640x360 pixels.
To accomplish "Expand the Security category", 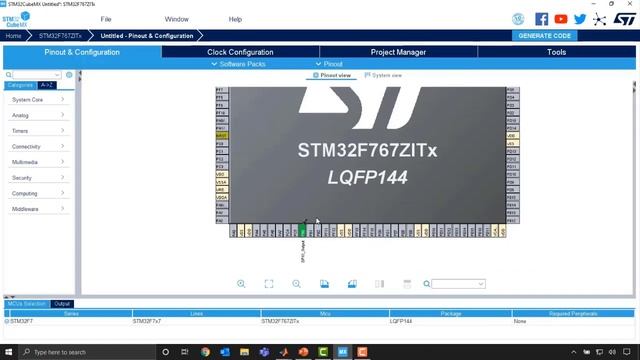I will (x=38, y=178).
